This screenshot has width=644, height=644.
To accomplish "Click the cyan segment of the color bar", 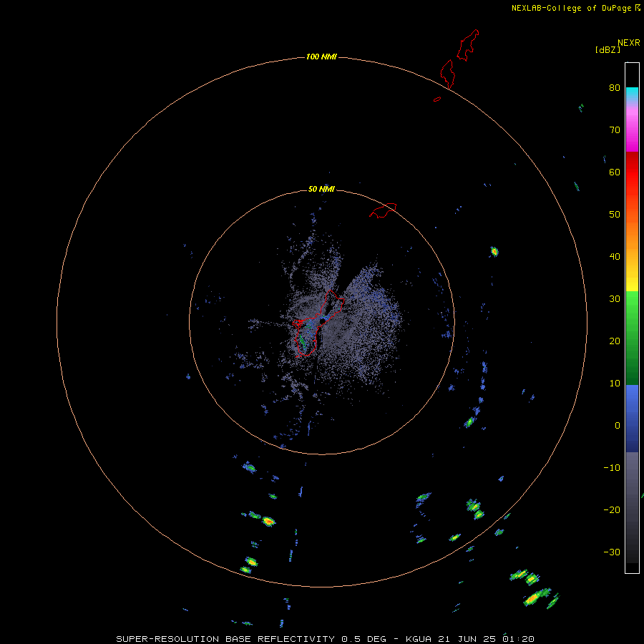I will click(x=632, y=93).
